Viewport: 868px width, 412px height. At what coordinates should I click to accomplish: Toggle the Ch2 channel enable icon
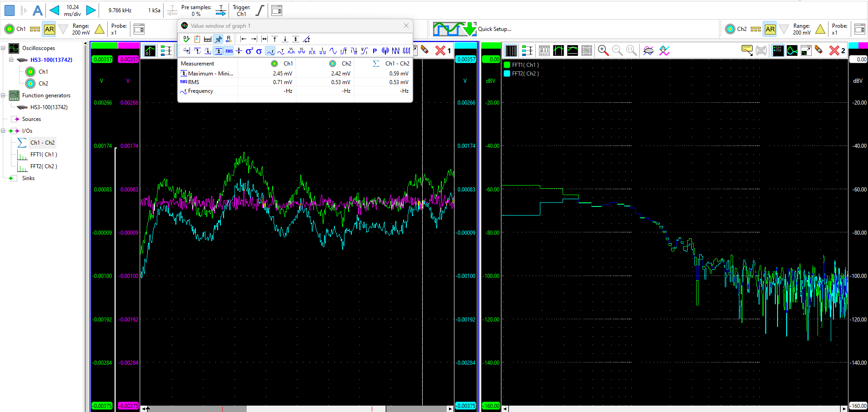pyautogui.click(x=730, y=29)
